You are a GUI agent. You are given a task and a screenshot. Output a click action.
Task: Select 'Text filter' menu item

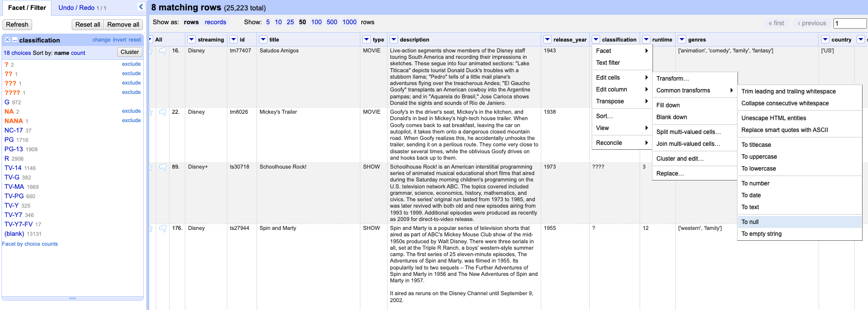[622, 63]
